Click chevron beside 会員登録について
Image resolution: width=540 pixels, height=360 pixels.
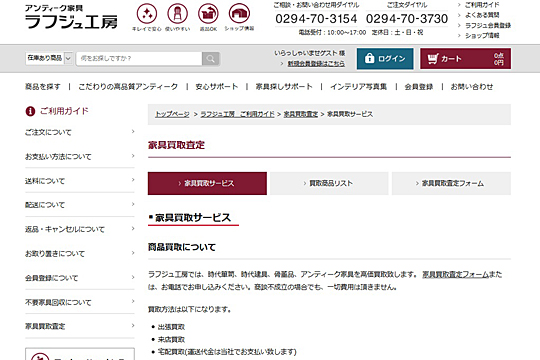133,277
